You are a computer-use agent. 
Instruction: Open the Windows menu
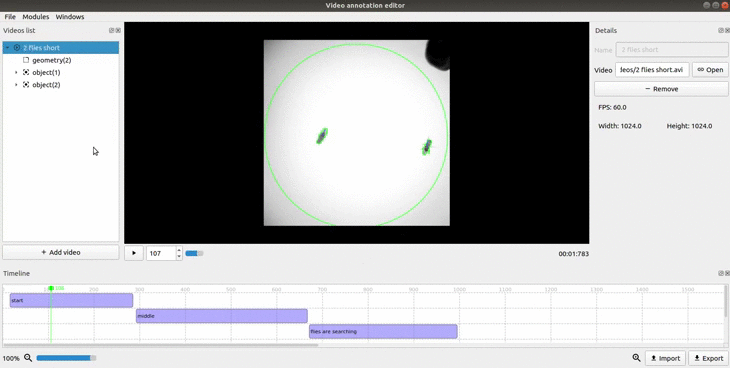coord(70,17)
